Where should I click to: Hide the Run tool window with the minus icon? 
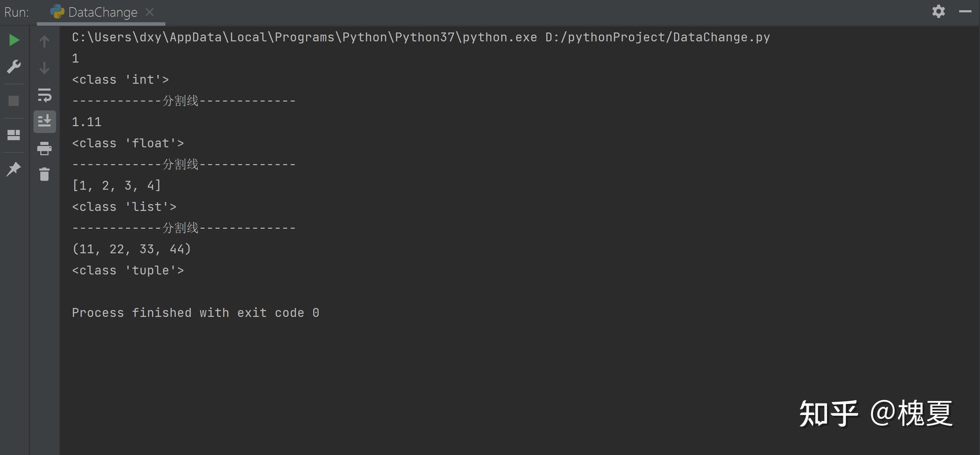coord(965,11)
